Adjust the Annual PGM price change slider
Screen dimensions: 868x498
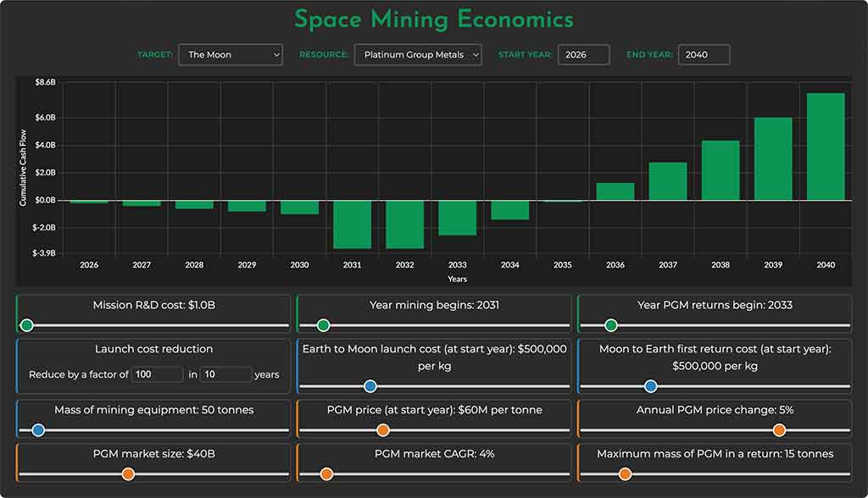coord(778,429)
